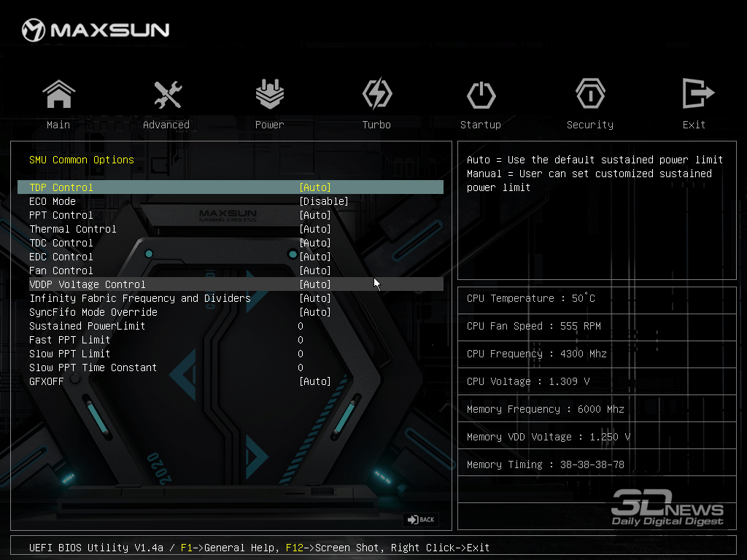Switch to the Turbo tab label
The image size is (747, 560).
tap(376, 125)
